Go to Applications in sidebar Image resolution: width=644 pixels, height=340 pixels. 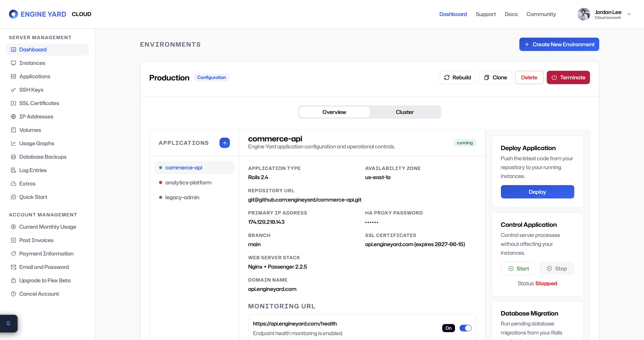click(x=47, y=76)
